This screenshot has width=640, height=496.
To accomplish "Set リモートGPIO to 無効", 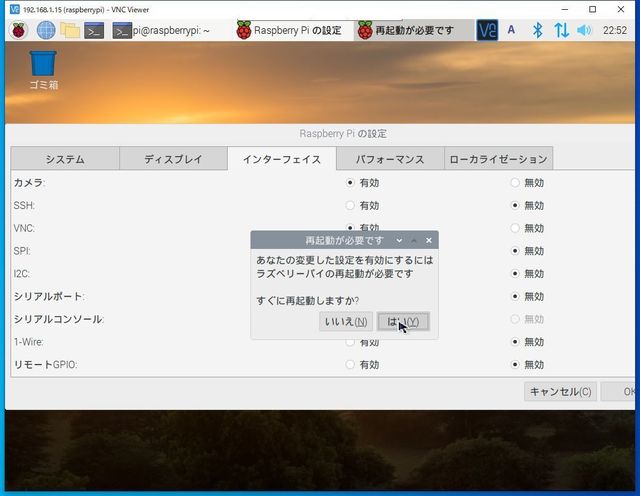I will 515,365.
